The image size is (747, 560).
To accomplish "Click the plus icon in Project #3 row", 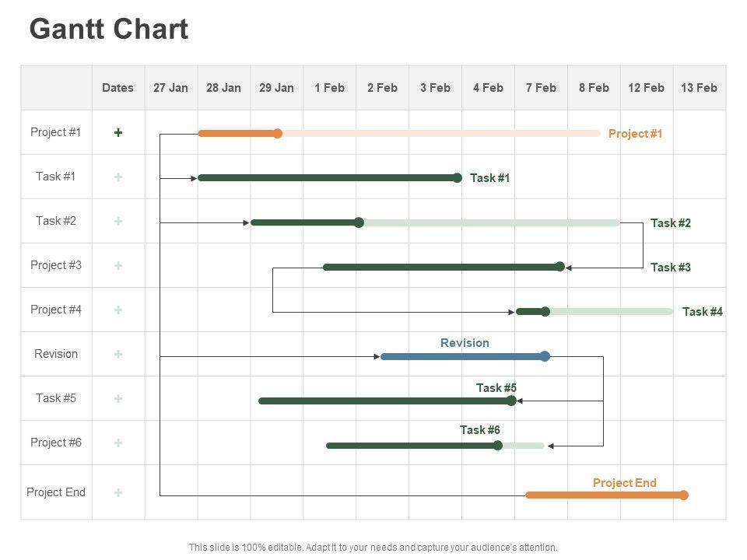I will 118,266.
